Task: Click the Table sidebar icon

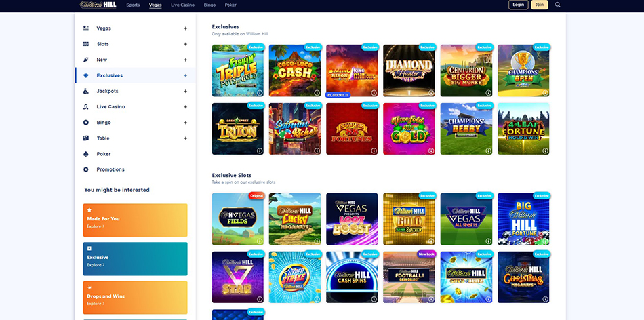Action: pyautogui.click(x=86, y=138)
